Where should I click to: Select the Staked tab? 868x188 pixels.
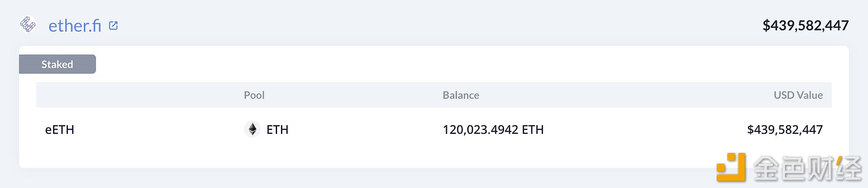point(57,64)
